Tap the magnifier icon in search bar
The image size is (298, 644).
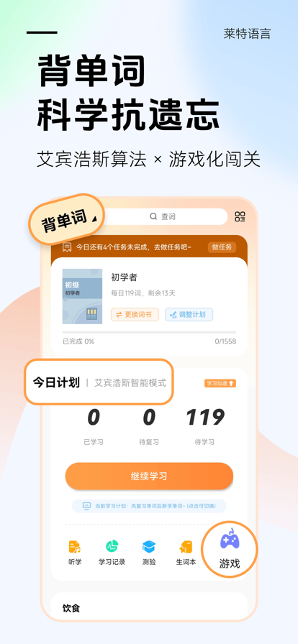pos(153,216)
